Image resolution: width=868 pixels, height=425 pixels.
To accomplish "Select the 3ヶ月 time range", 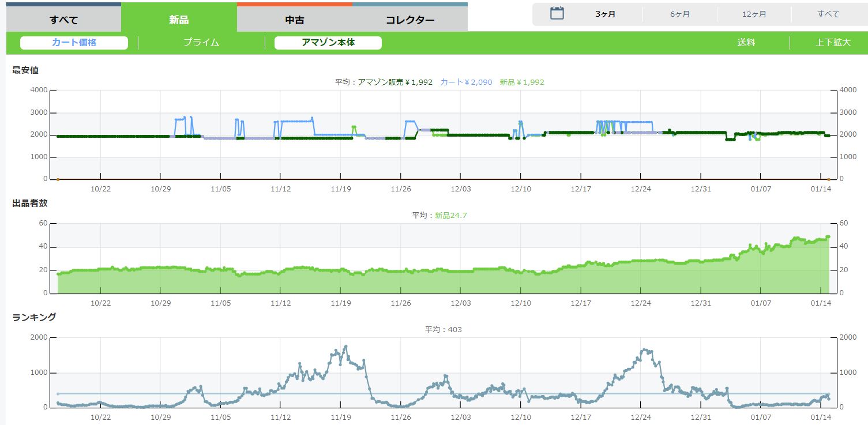I will point(606,14).
